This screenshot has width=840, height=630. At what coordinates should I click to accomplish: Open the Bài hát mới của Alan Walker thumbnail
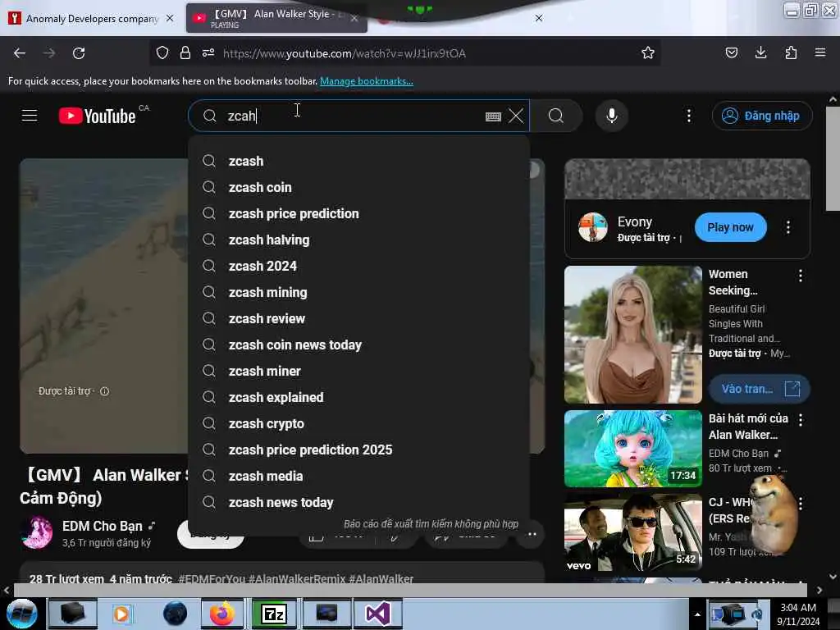tap(633, 449)
